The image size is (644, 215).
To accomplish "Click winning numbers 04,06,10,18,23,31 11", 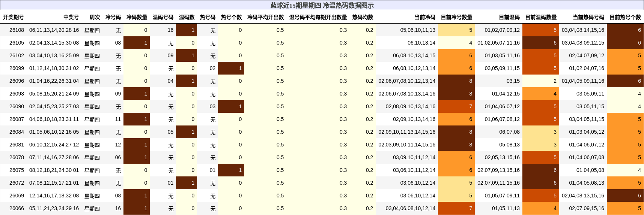I will tap(54, 119).
